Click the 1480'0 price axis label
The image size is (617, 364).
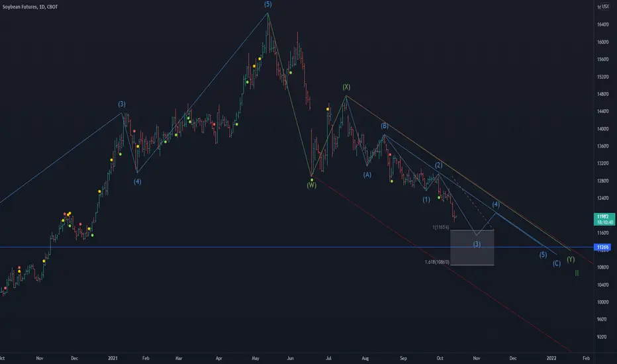(603, 94)
